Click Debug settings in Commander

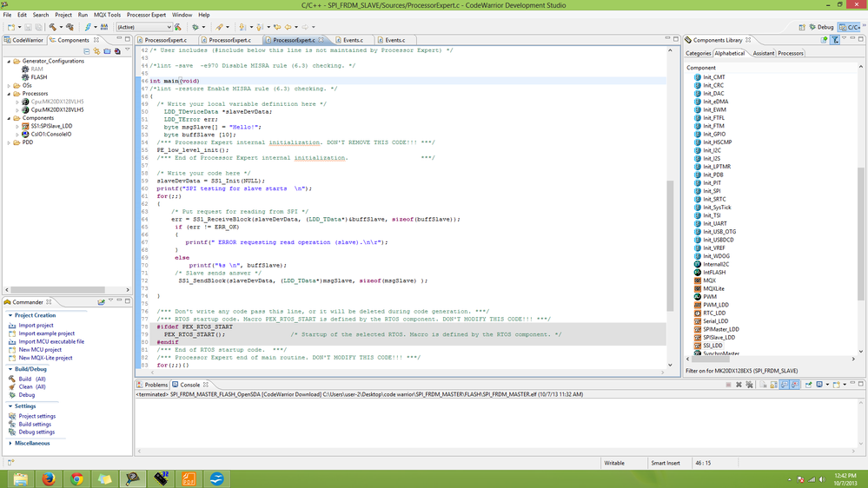click(x=36, y=432)
